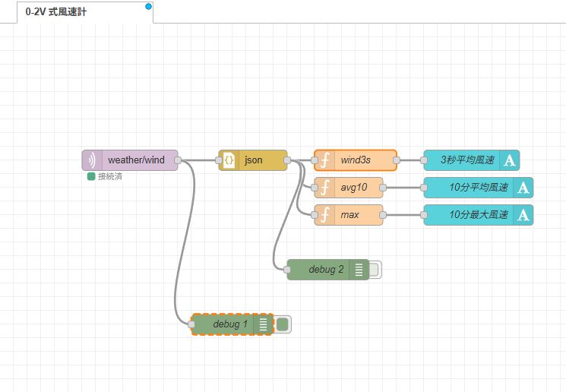Image resolution: width=566 pixels, height=392 pixels.
Task: Toggle the debug 1 node output button
Action: click(x=283, y=324)
